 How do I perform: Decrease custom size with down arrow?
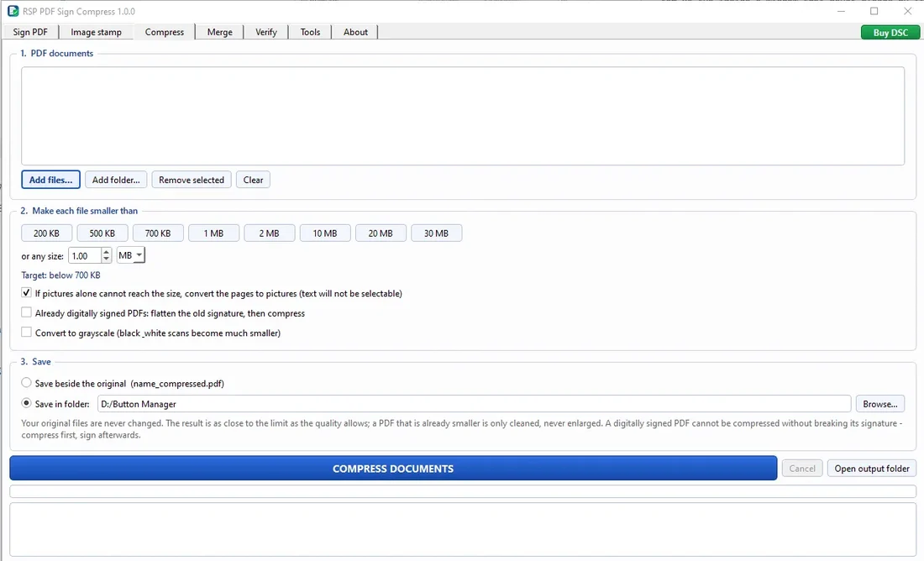coord(106,260)
